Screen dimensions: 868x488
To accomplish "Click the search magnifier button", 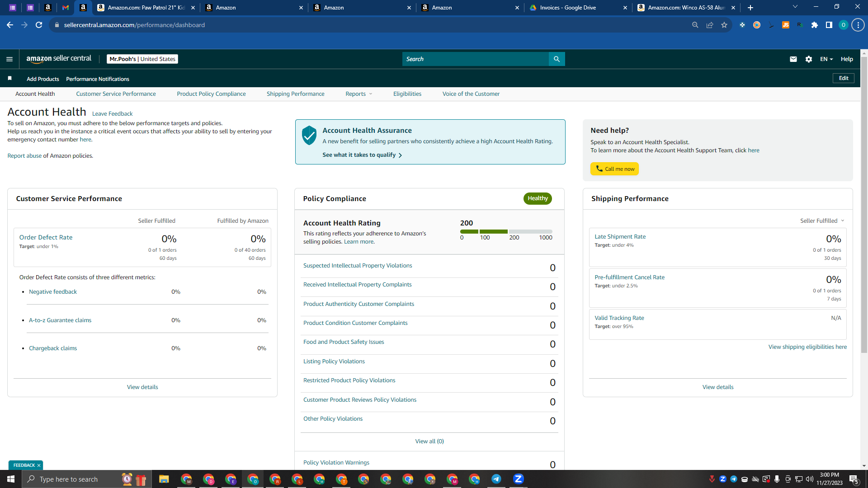I will coord(557,59).
